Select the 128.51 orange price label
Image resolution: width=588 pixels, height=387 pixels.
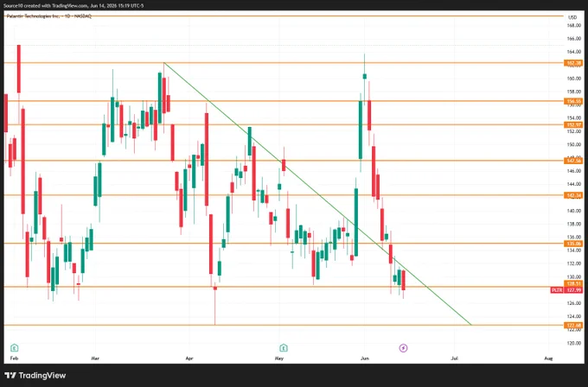573,283
